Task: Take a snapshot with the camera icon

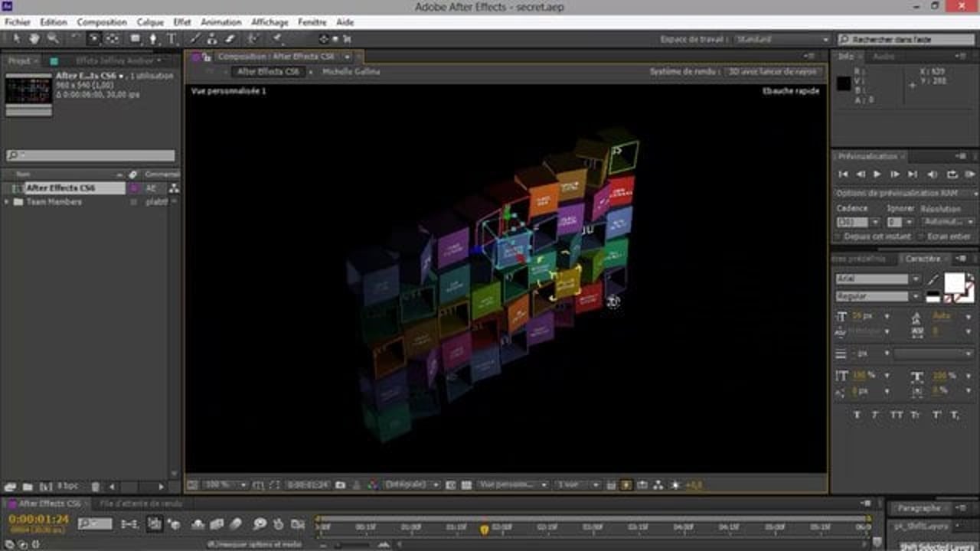Action: [340, 484]
